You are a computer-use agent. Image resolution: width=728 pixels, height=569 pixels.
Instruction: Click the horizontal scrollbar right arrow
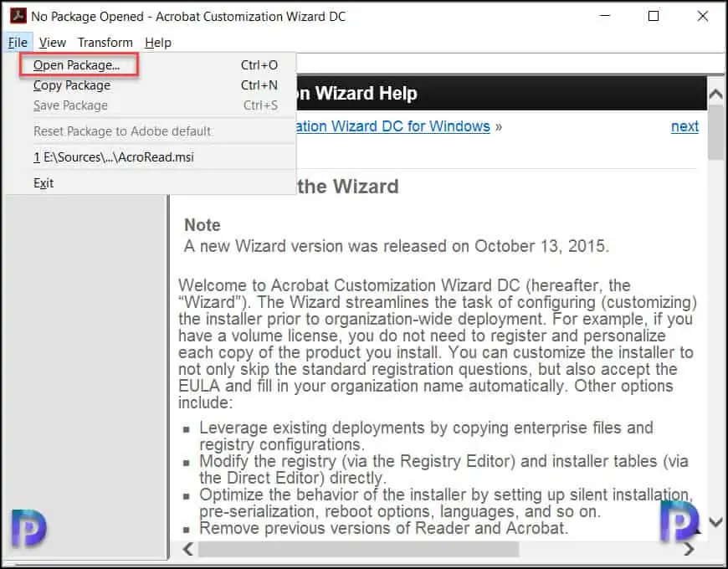(689, 549)
